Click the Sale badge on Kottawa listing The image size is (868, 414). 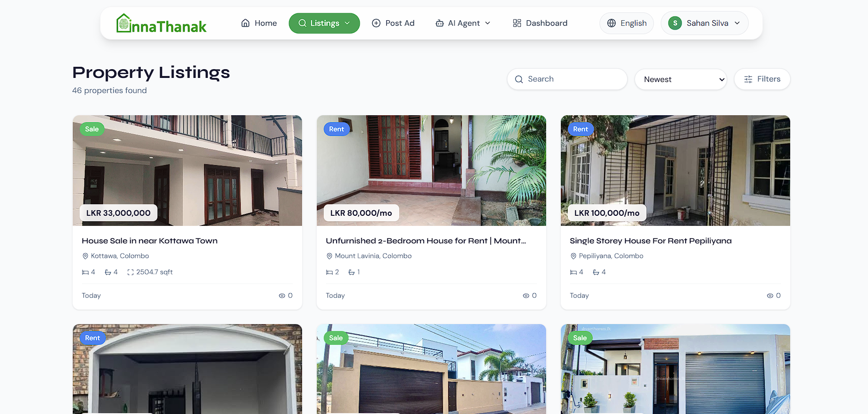point(92,129)
